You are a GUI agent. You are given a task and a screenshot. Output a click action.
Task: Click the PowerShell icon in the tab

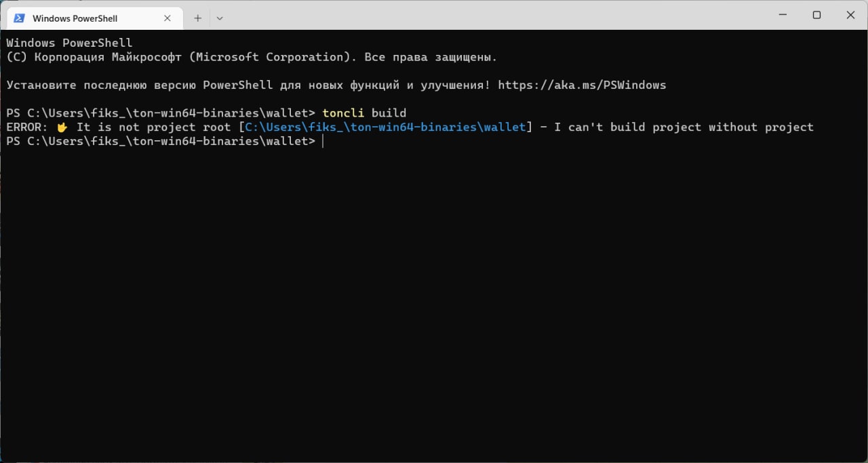(x=19, y=18)
